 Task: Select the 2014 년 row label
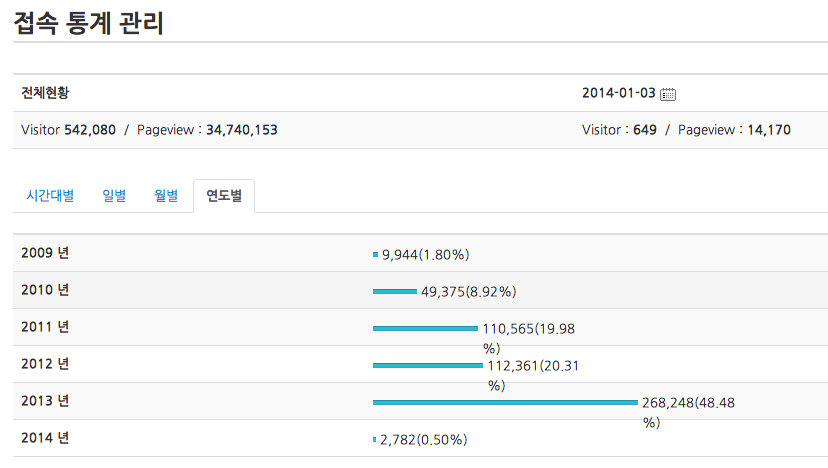(45, 438)
